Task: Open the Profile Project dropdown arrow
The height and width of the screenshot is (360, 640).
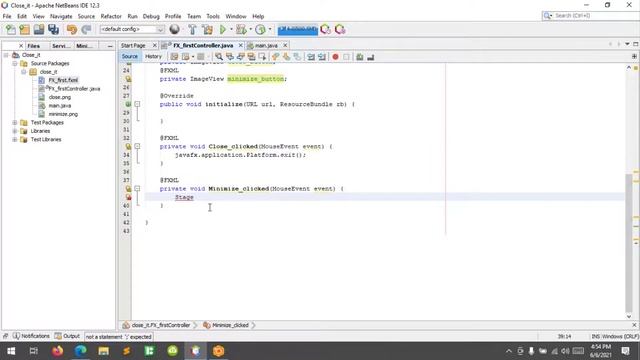Action: (269, 29)
